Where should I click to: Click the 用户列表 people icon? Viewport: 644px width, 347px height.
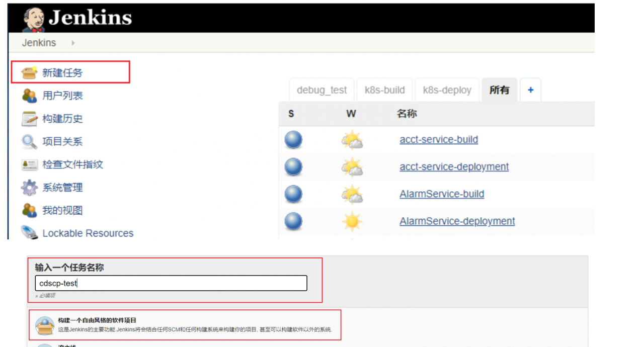pos(29,96)
